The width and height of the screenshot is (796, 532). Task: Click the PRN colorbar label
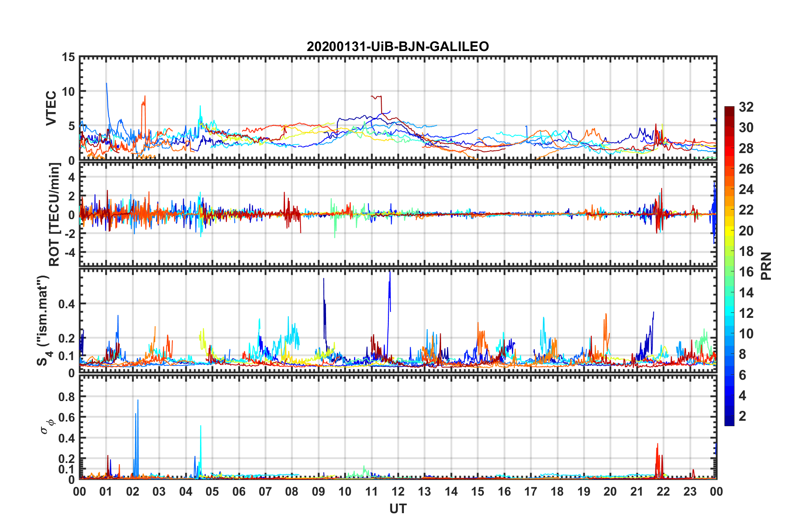766,266
